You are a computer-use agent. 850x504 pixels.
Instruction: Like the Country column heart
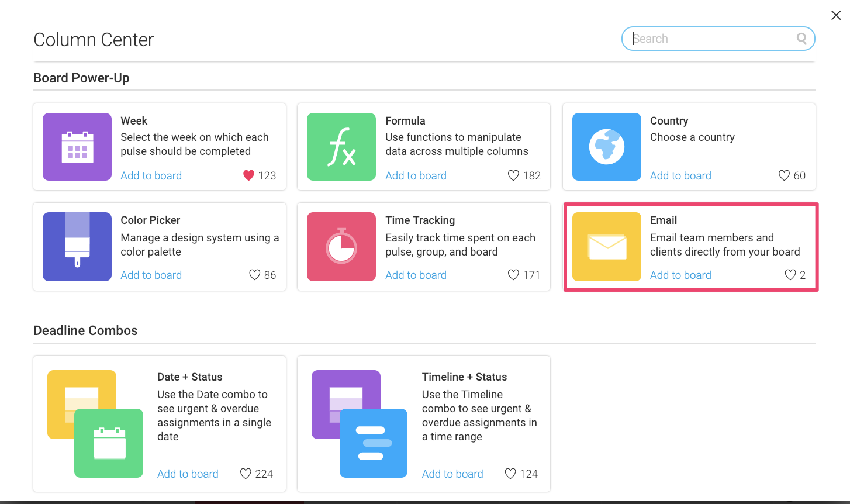(x=784, y=175)
